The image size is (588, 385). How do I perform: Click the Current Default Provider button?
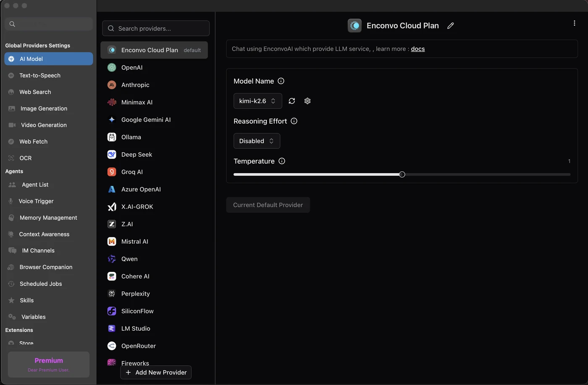click(268, 205)
